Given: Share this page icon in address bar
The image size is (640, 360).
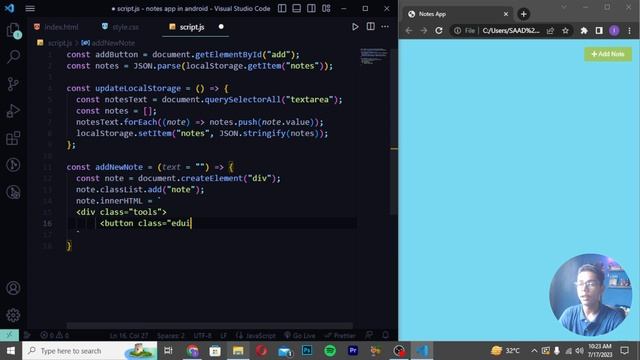Looking at the screenshot, I should click(550, 31).
